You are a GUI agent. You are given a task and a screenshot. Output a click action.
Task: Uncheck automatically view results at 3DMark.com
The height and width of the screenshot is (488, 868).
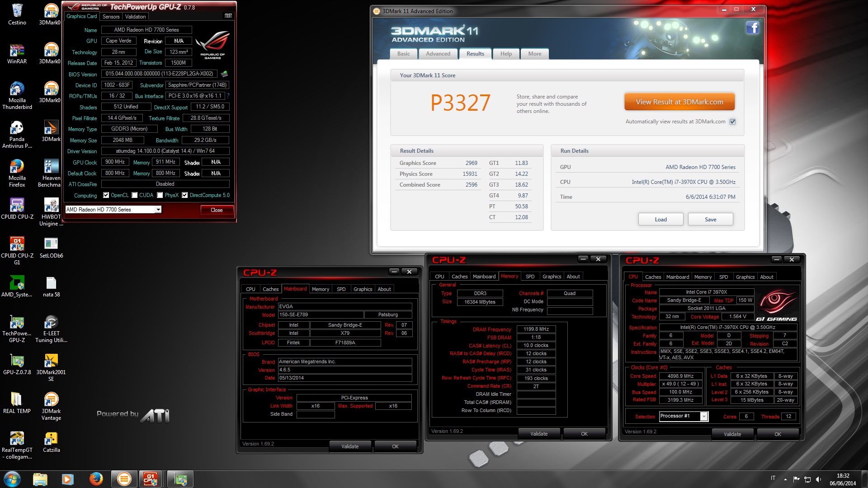[x=732, y=122]
